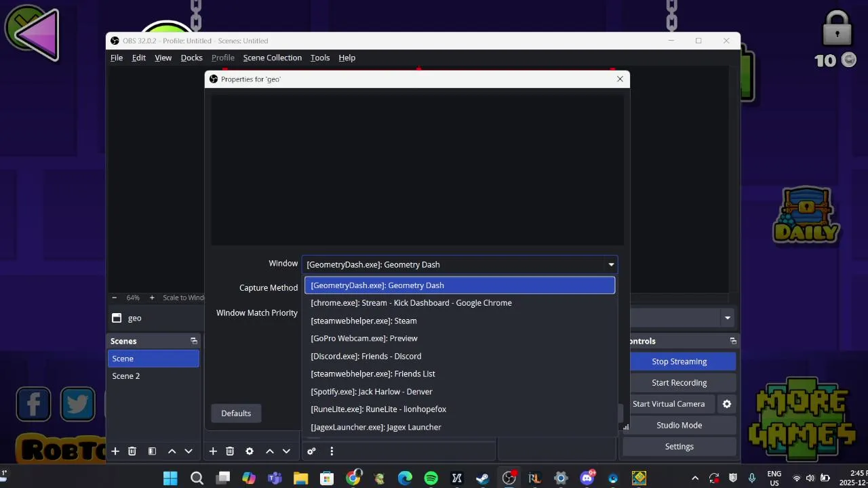Open audio mixer advanced properties gears icon

pyautogui.click(x=312, y=451)
